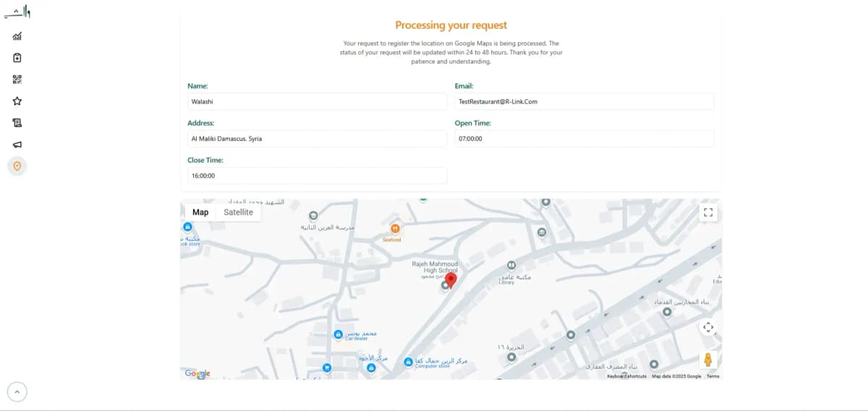The width and height of the screenshot is (868, 411).
Task: Open the map Terms link
Action: click(712, 376)
